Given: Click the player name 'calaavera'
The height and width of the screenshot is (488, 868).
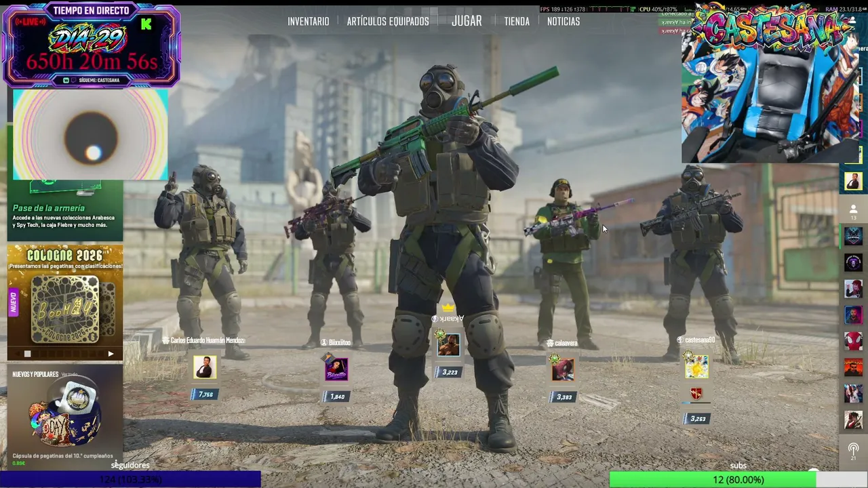Looking at the screenshot, I should coord(566,344).
